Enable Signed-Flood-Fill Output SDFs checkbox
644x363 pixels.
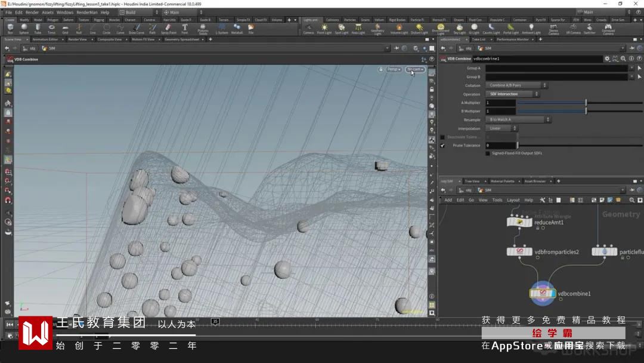pos(487,153)
